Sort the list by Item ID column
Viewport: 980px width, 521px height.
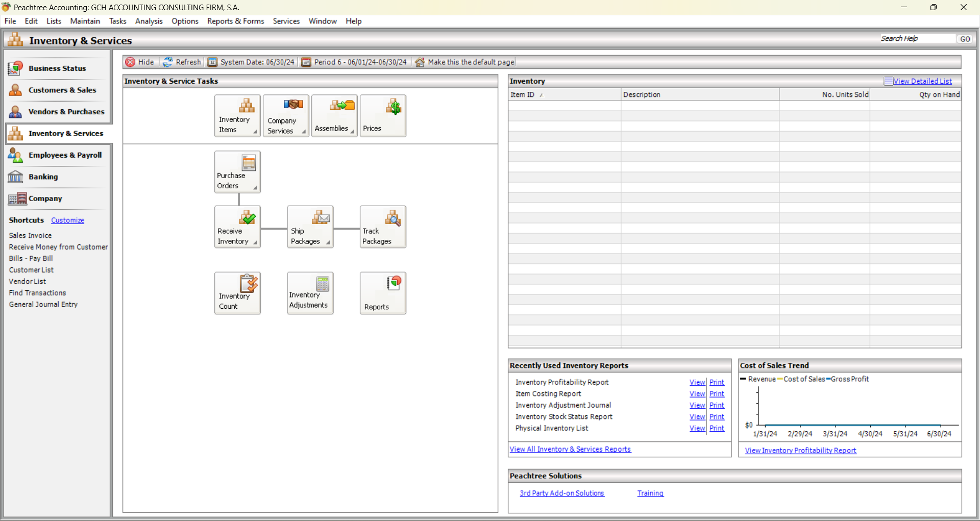click(565, 94)
